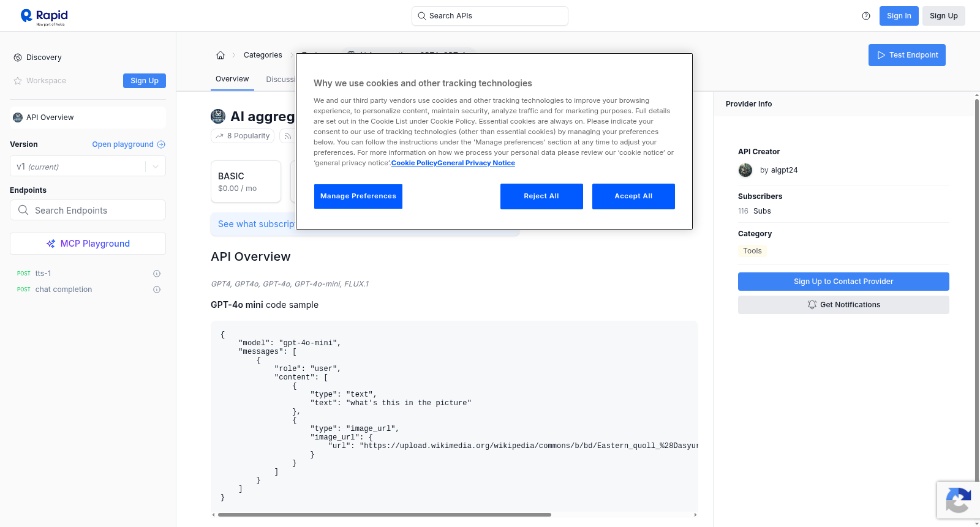Click the header Sign Up button
980x527 pixels.
944,16
